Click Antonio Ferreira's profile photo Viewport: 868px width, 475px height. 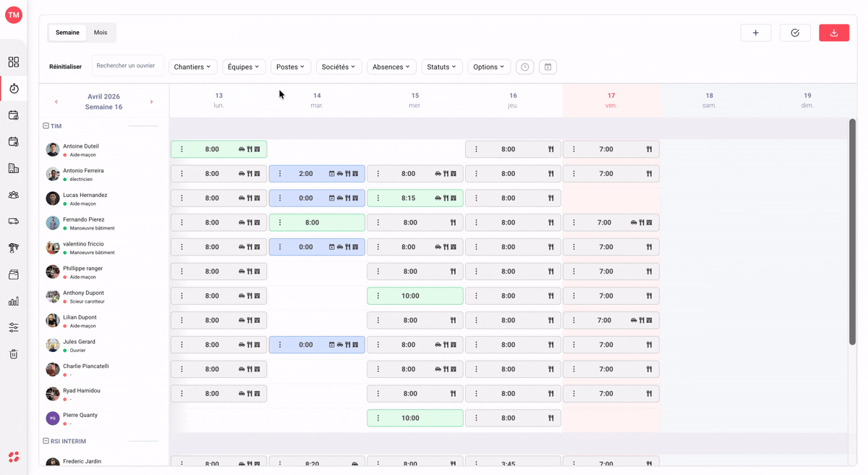(53, 174)
